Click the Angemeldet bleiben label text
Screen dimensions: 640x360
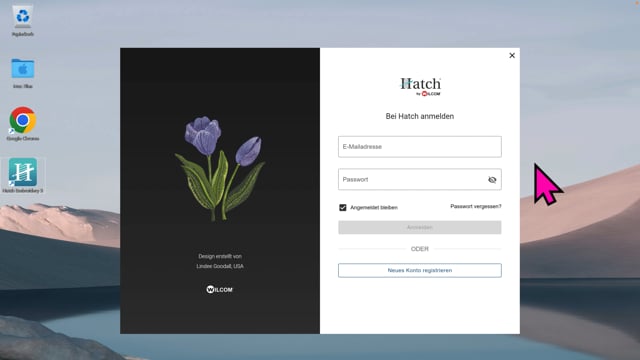[374, 207]
